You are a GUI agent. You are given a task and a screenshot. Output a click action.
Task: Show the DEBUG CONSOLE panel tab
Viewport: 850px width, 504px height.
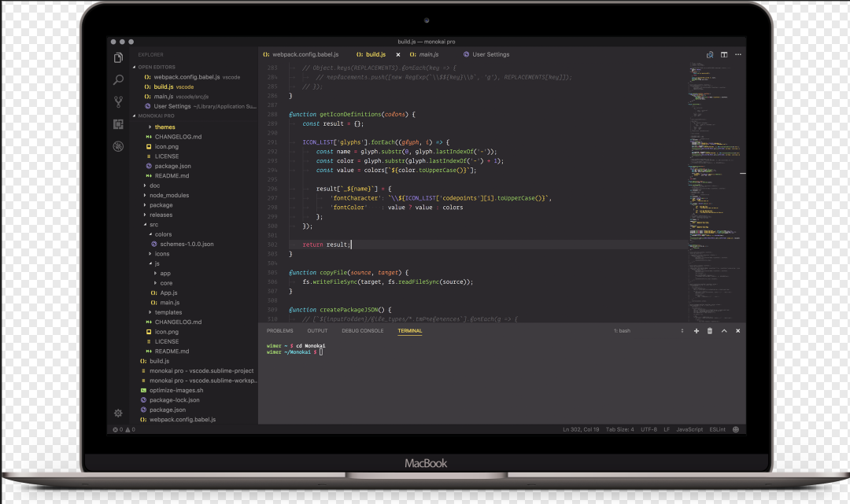coord(362,331)
